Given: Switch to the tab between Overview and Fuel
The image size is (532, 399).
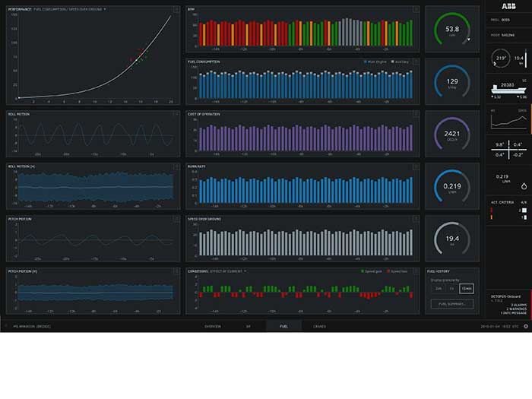Looking at the screenshot, I should tap(248, 326).
